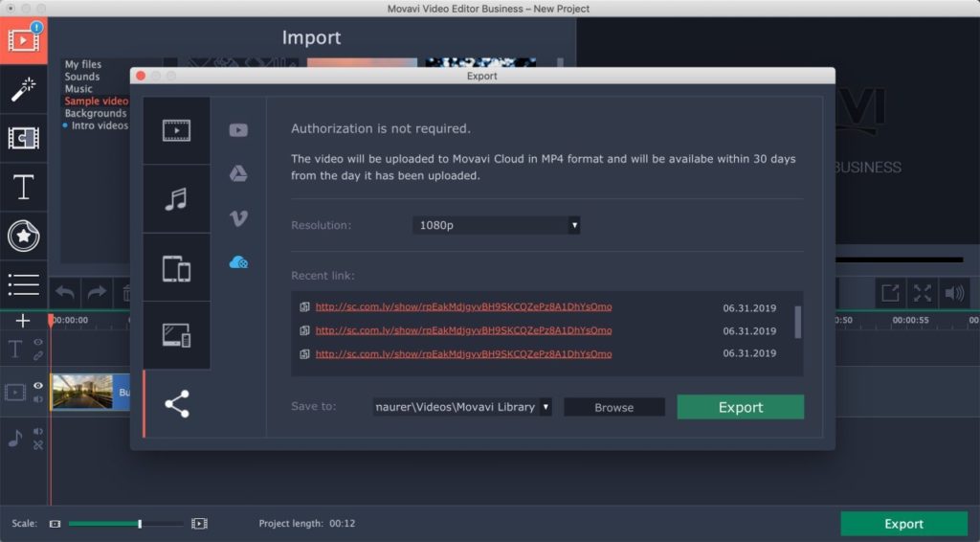
Task: Open the More tools list icon
Action: 23,284
